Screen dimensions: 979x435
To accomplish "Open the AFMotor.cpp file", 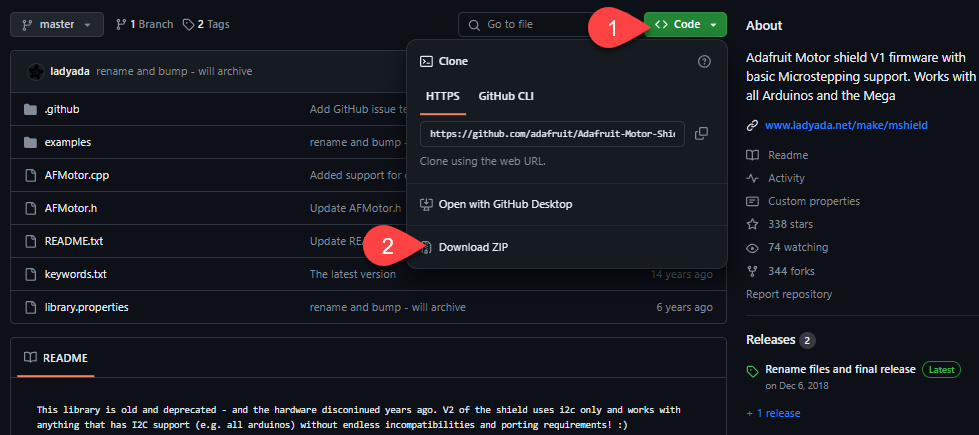I will click(x=77, y=175).
